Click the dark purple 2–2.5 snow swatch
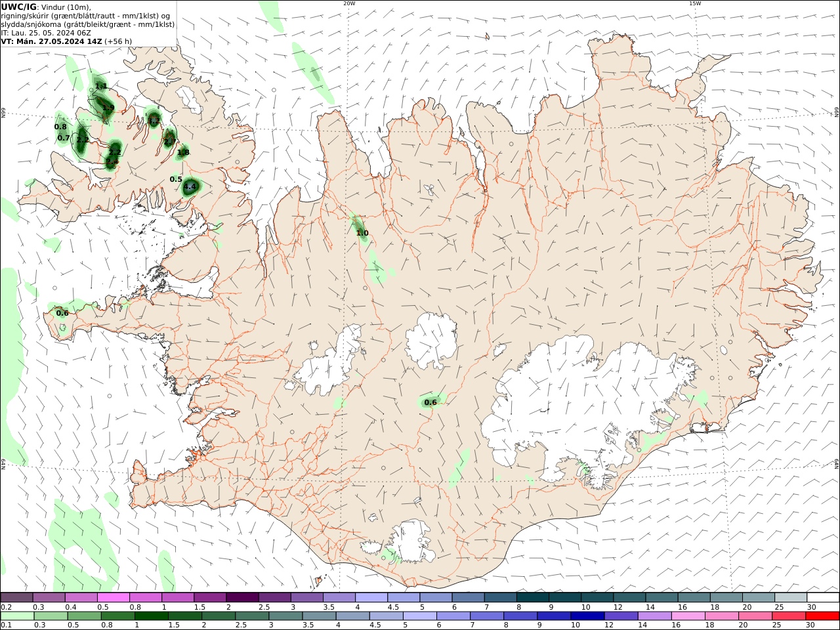Screen dimensions: 840x630 (x=241, y=597)
